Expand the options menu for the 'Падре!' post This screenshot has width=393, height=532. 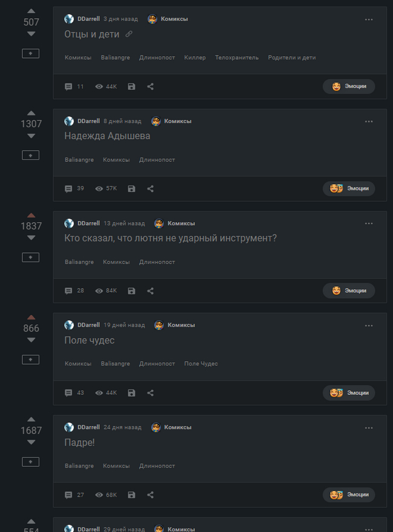pos(369,428)
